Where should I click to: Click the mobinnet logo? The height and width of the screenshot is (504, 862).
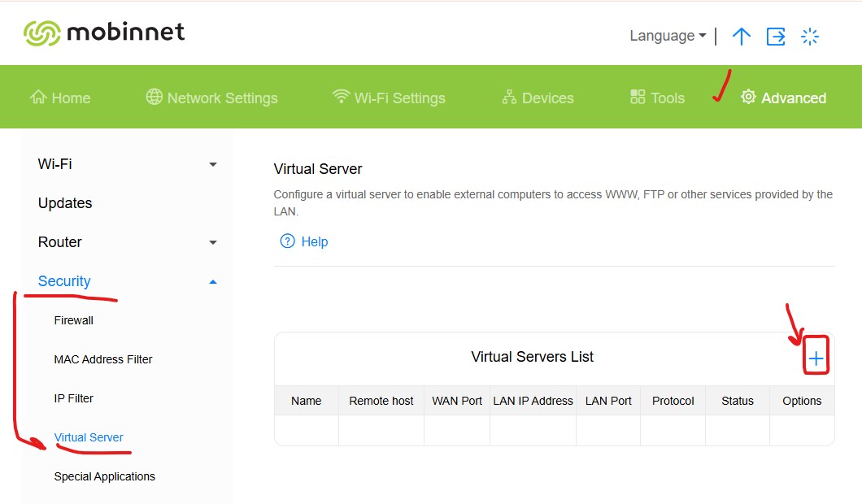point(104,33)
